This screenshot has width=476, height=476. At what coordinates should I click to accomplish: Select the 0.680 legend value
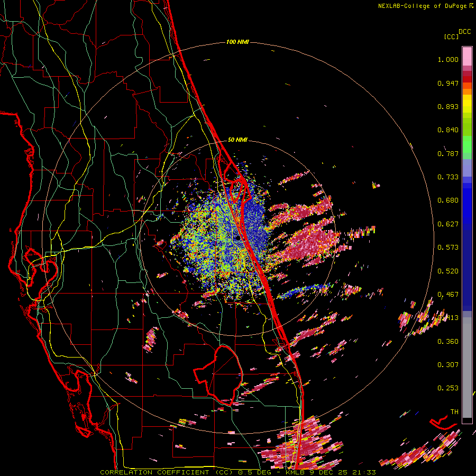coord(448,200)
